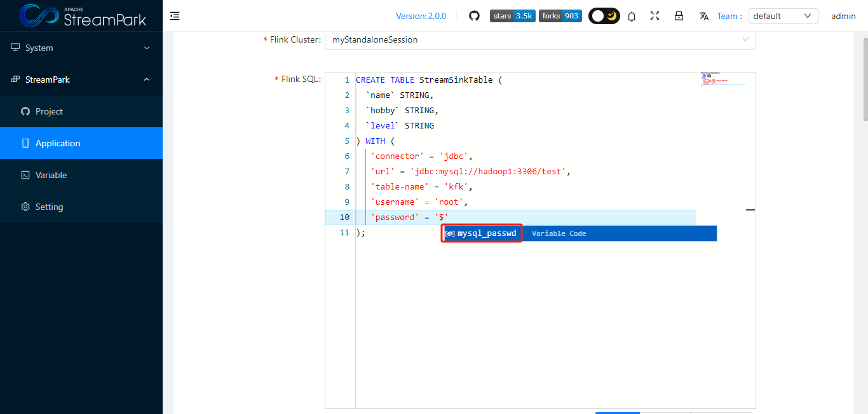
Task: Open the Setting menu item
Action: pyautogui.click(x=81, y=207)
